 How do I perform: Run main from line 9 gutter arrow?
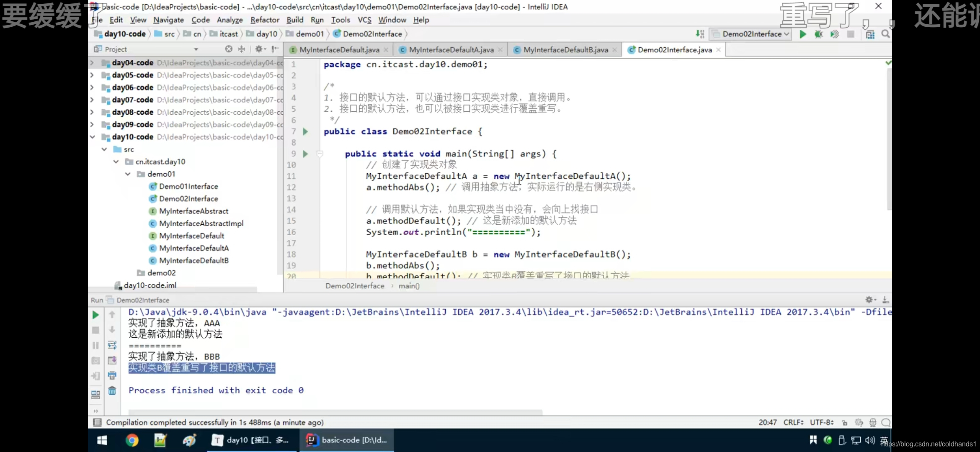[305, 154]
